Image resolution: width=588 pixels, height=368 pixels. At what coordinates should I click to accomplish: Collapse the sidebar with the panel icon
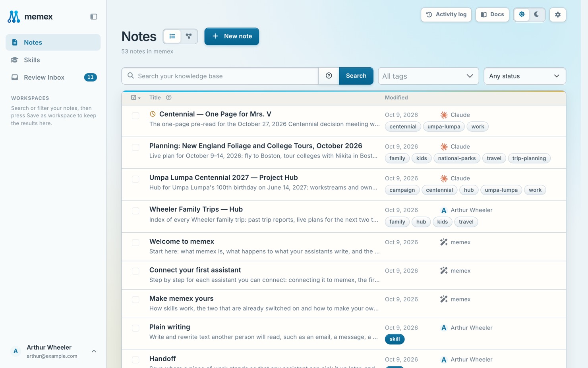pos(94,17)
